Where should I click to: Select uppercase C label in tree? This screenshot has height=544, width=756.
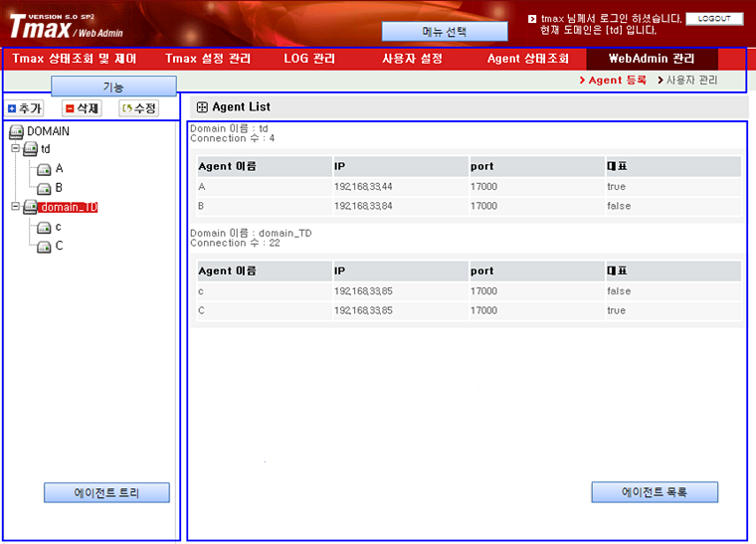[x=59, y=246]
